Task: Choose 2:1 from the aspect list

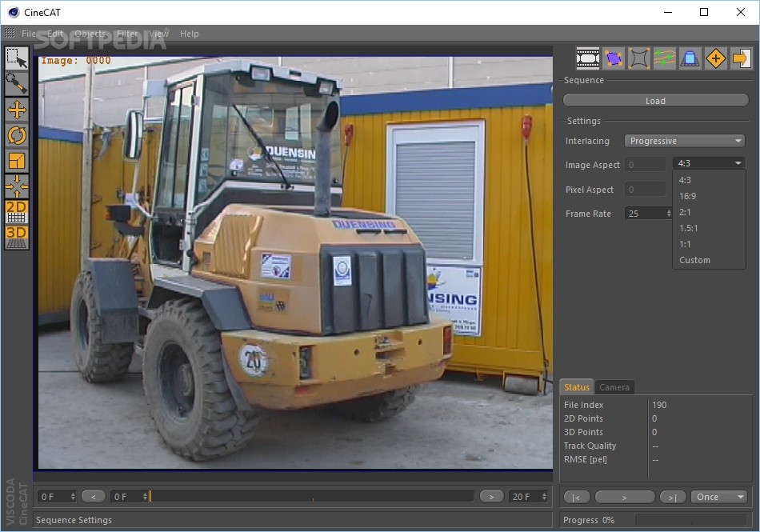Action: [709, 212]
